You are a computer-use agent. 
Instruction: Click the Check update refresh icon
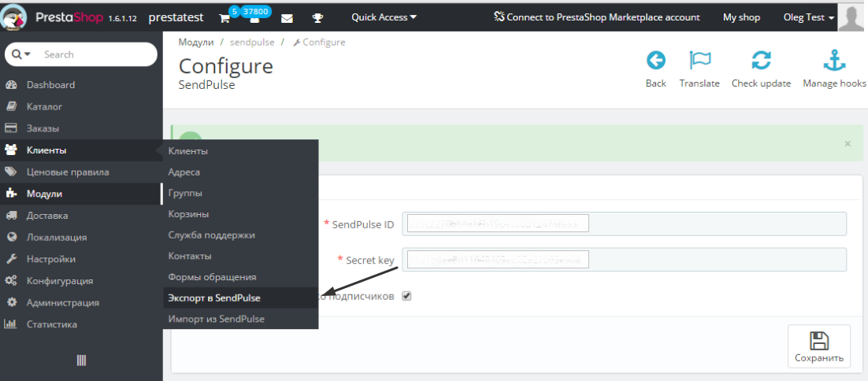coord(761,61)
